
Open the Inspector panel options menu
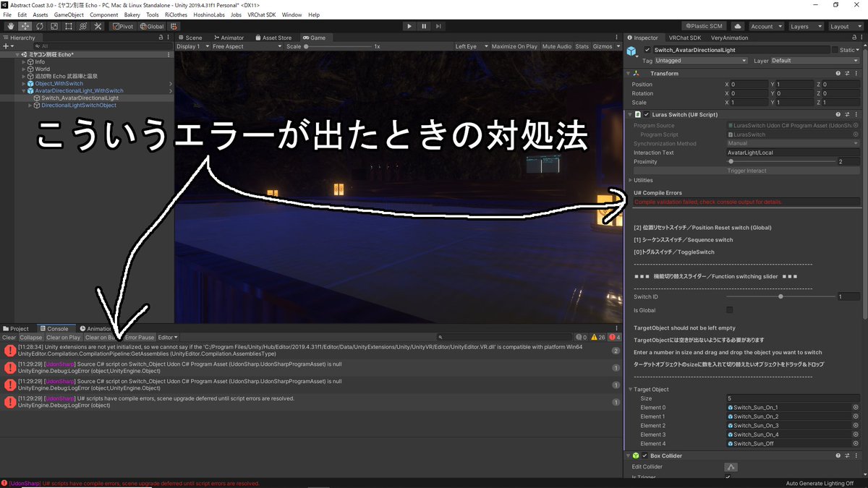[x=862, y=37]
